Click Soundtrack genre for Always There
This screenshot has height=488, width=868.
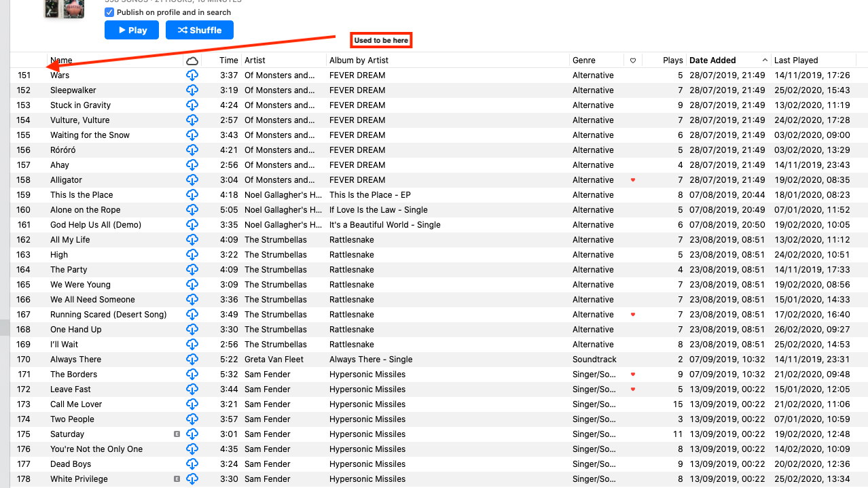pyautogui.click(x=594, y=360)
